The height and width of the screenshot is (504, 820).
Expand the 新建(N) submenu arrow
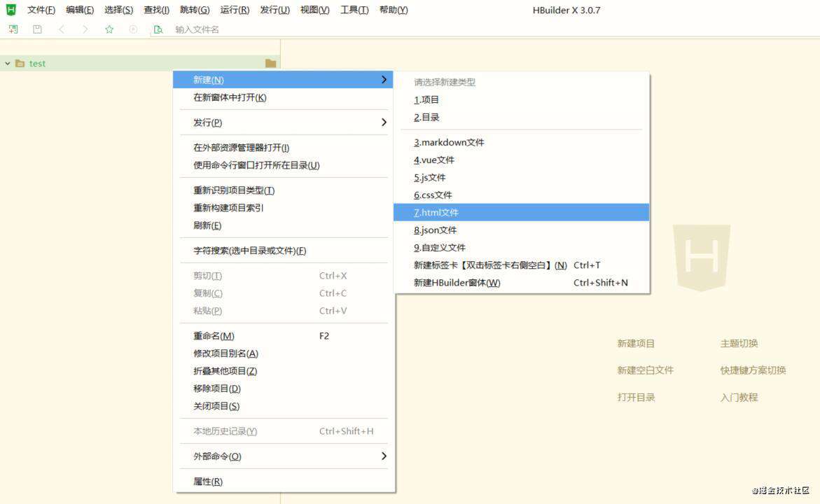[x=384, y=80]
